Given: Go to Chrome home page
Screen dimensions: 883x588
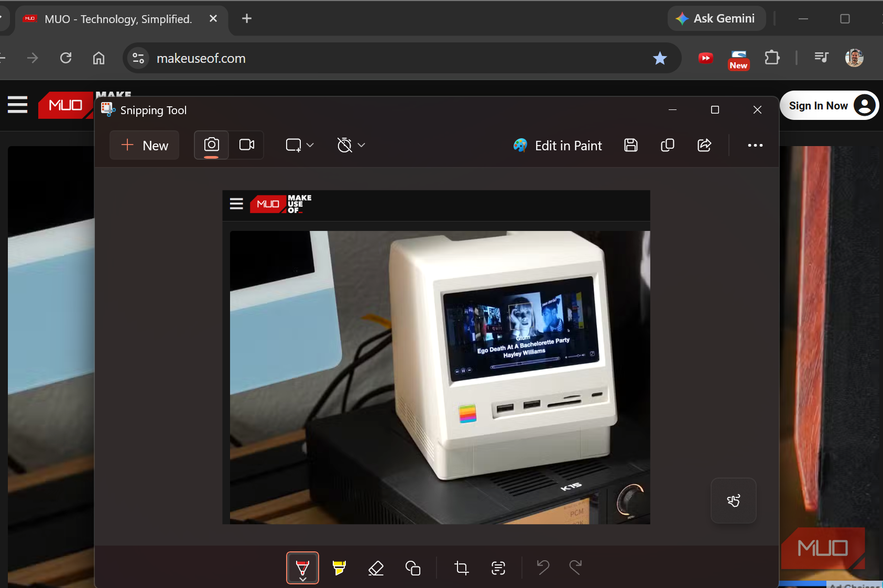Looking at the screenshot, I should coord(99,58).
